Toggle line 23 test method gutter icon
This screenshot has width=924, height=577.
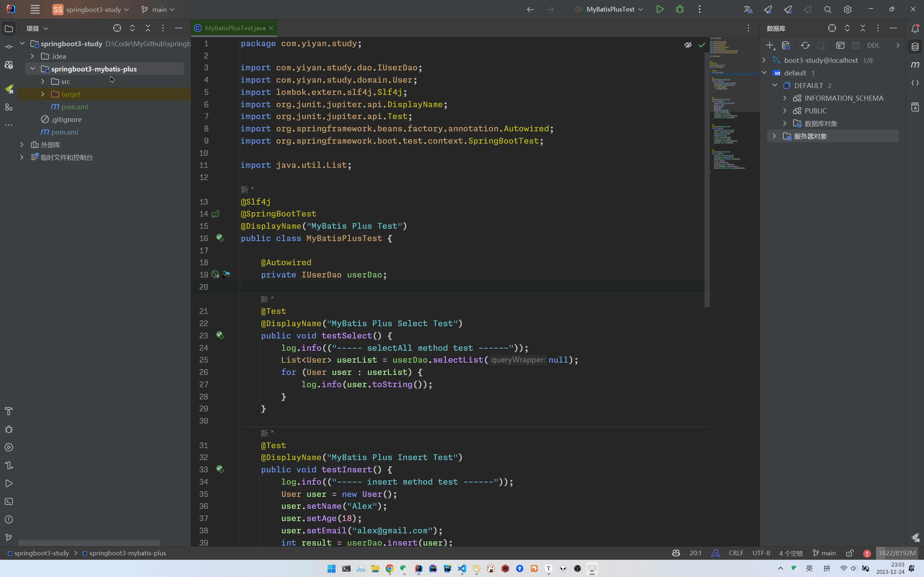220,335
